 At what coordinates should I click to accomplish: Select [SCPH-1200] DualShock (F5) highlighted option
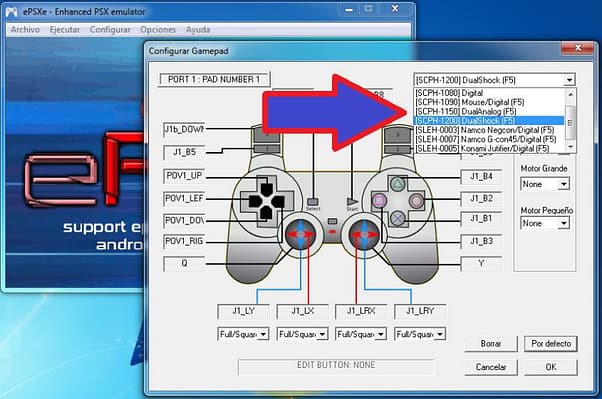pos(488,121)
